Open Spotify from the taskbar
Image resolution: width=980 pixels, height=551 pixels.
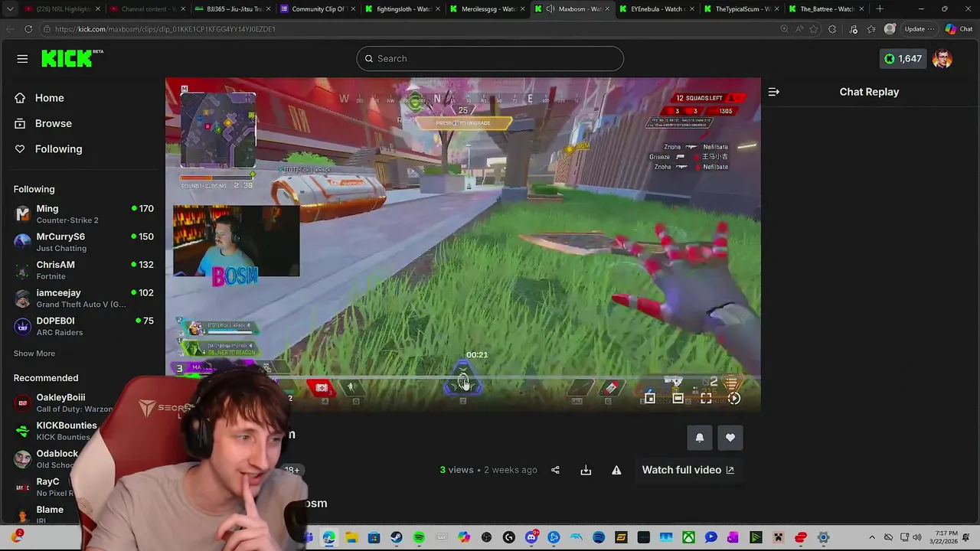(x=419, y=537)
